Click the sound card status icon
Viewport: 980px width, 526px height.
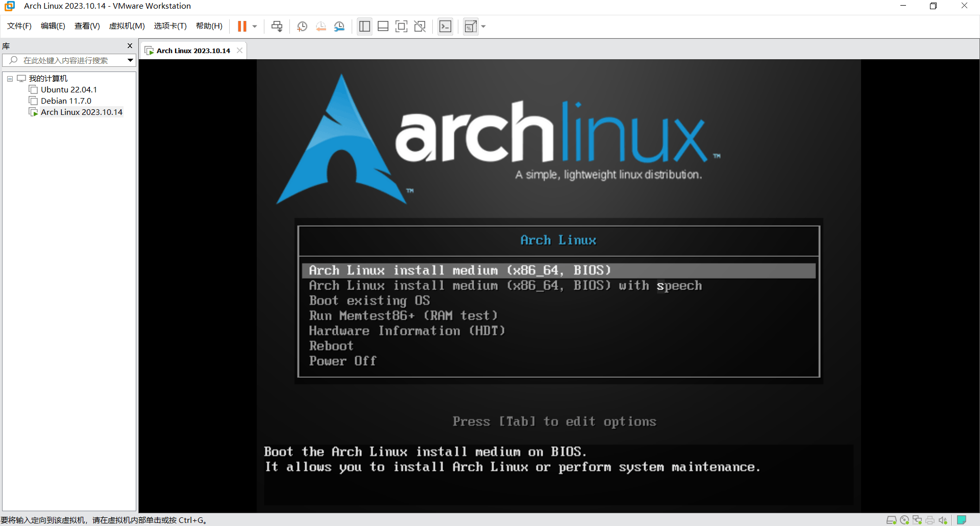942,520
